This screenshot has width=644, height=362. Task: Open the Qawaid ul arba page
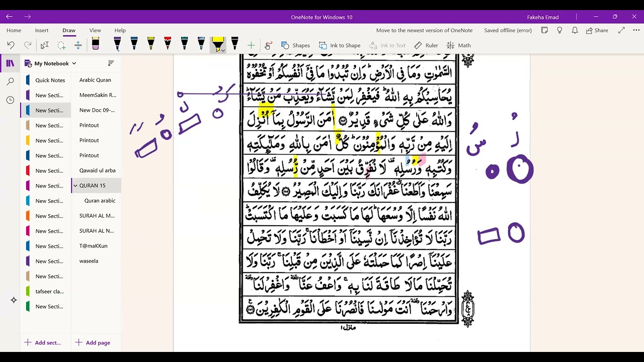point(96,170)
